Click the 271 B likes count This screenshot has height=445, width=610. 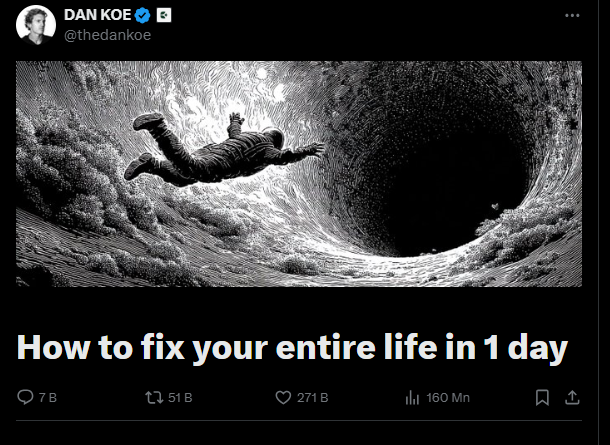tap(313, 398)
